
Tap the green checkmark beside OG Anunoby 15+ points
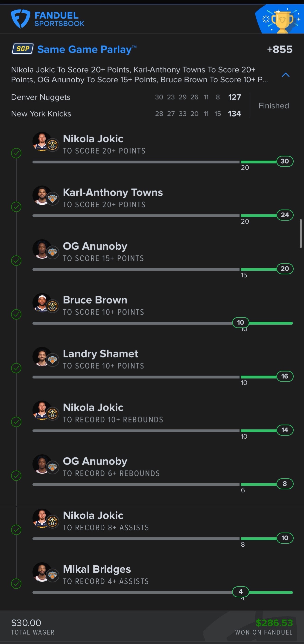pos(16,261)
